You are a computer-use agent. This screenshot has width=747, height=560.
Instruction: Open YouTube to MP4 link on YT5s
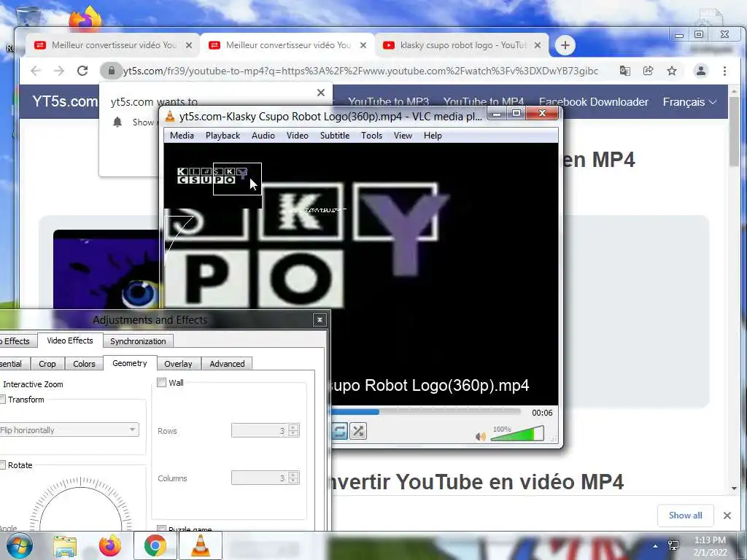click(484, 102)
